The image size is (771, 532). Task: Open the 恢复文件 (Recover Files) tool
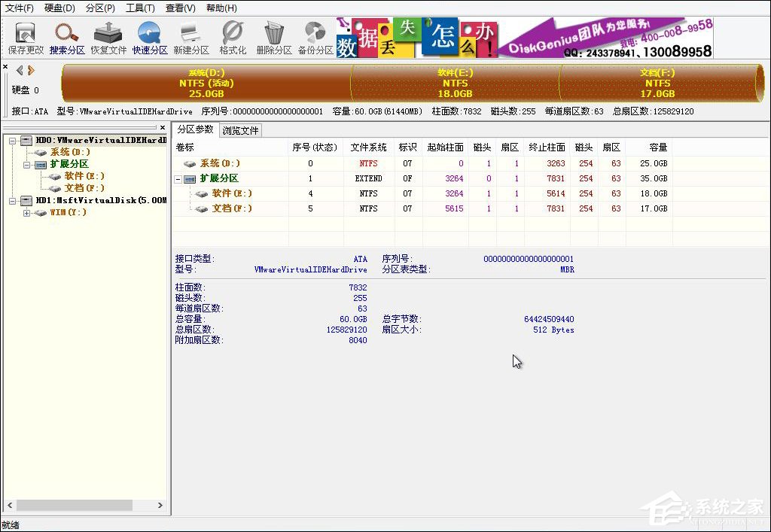[108, 36]
